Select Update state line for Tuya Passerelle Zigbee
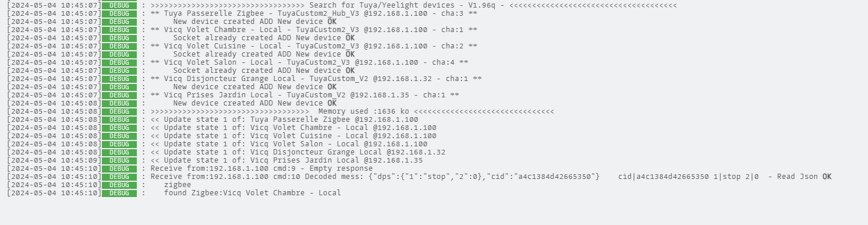The height and width of the screenshot is (225, 868). pyautogui.click(x=284, y=119)
